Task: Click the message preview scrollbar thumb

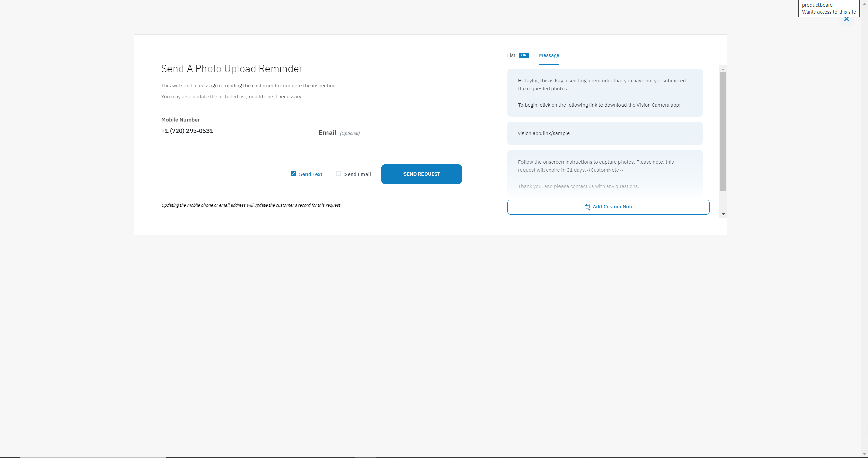Action: click(x=723, y=132)
